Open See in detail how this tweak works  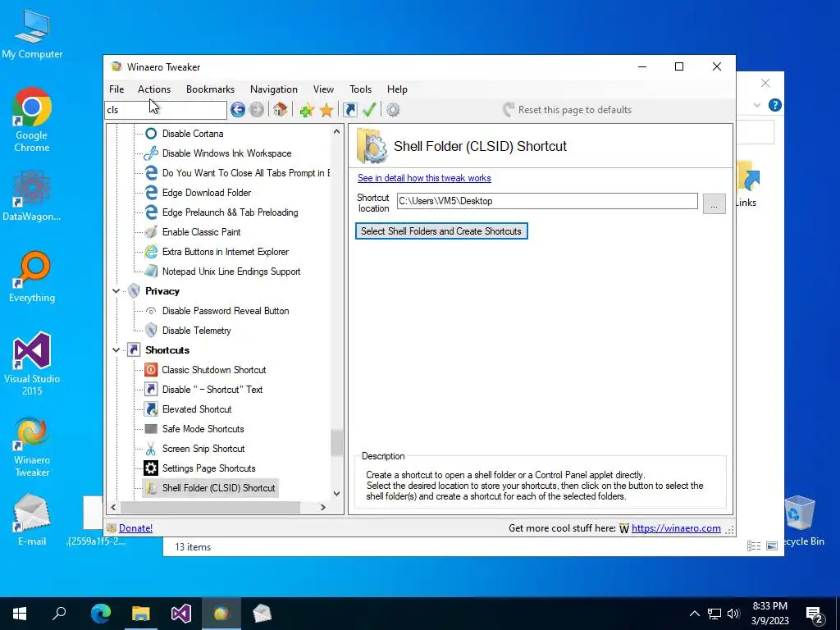[424, 178]
